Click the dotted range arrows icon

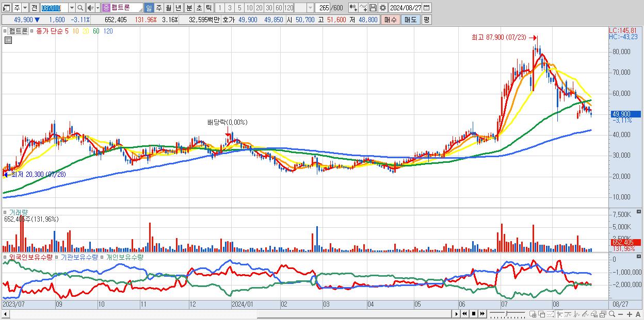[550, 314]
